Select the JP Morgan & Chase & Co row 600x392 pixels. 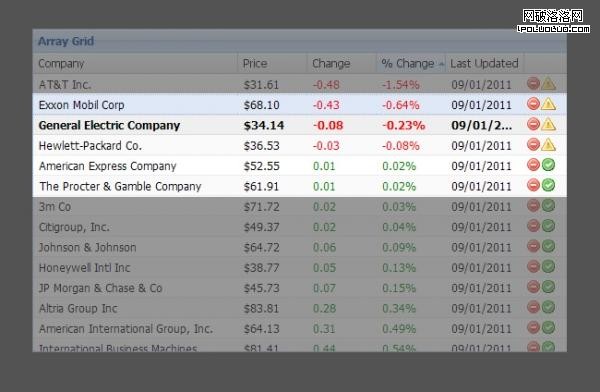click(300, 287)
